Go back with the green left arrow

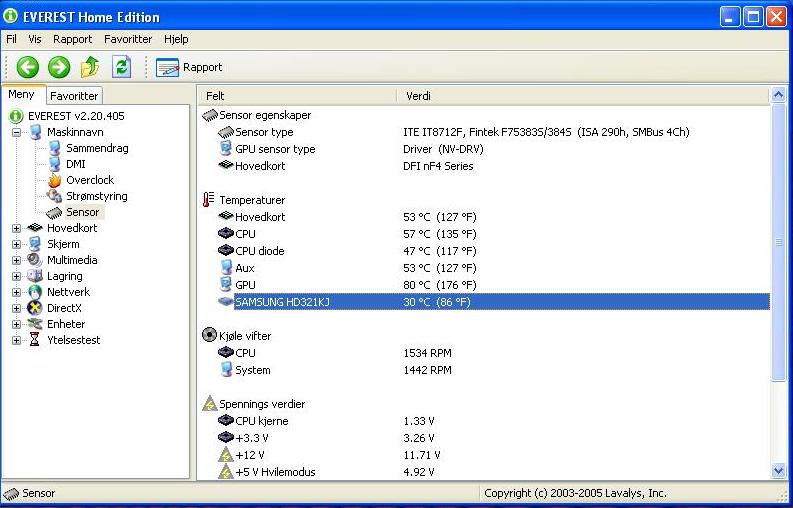pyautogui.click(x=28, y=67)
